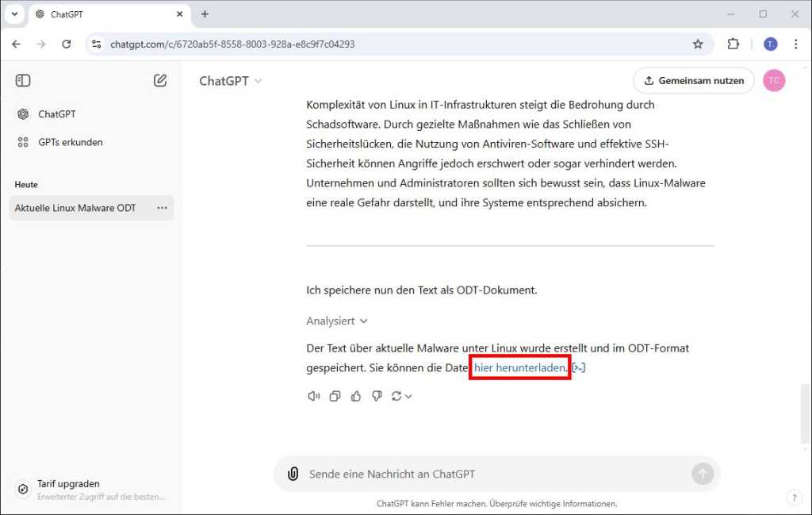
Task: Copy the response with the copy icon
Action: pos(335,395)
